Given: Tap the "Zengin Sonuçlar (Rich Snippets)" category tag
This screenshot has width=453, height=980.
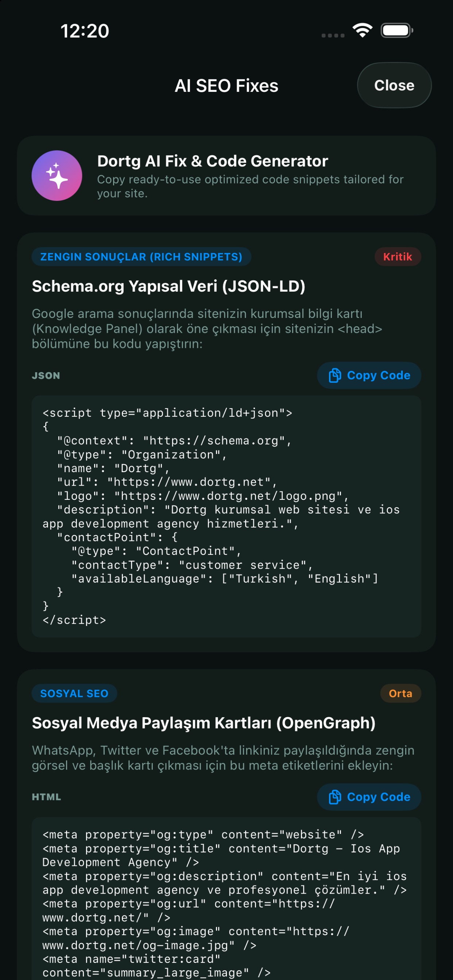Looking at the screenshot, I should pyautogui.click(x=141, y=257).
